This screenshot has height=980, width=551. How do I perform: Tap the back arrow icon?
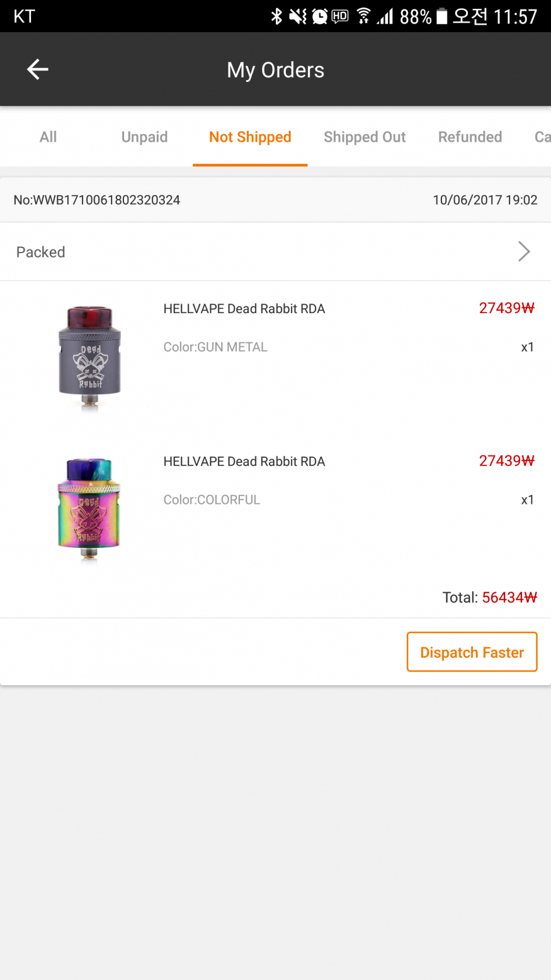click(38, 69)
